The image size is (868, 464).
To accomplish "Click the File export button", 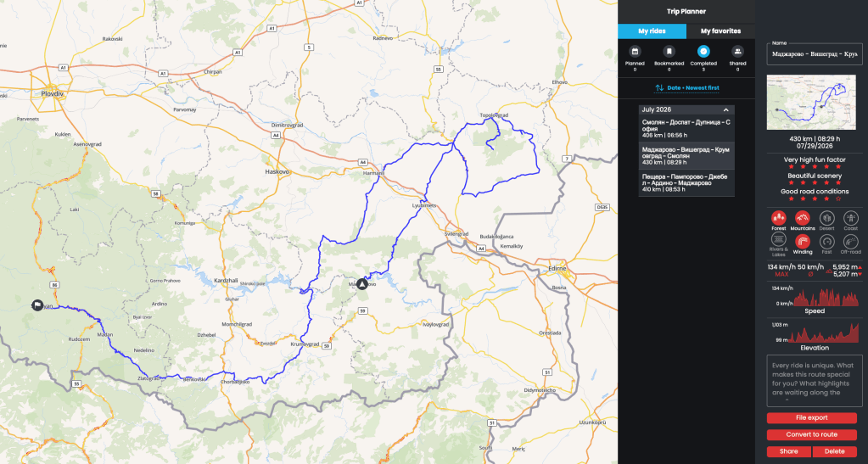I will [811, 418].
